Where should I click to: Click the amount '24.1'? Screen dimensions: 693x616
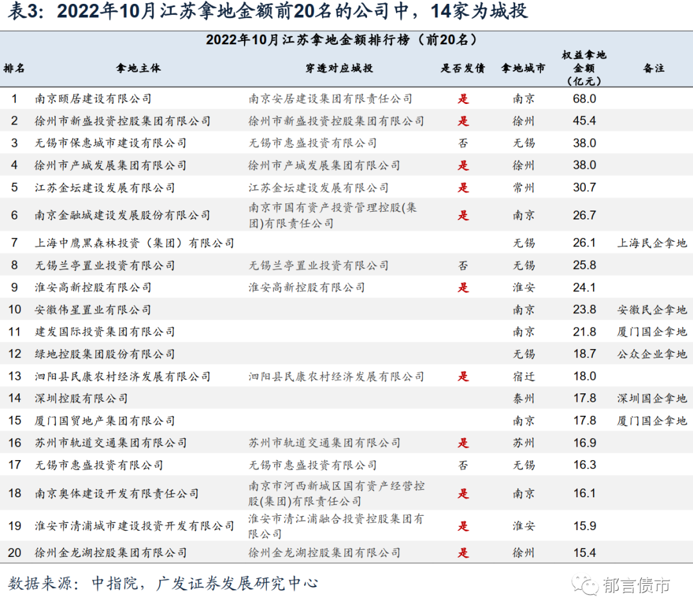coord(585,287)
